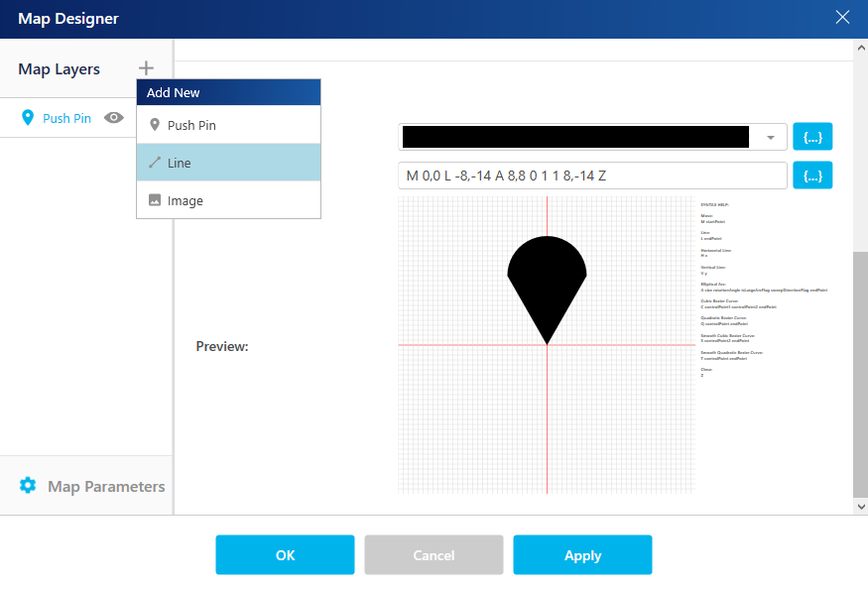Image resolution: width=868 pixels, height=590 pixels.
Task: Close the Map Designer dialog
Action: (842, 17)
